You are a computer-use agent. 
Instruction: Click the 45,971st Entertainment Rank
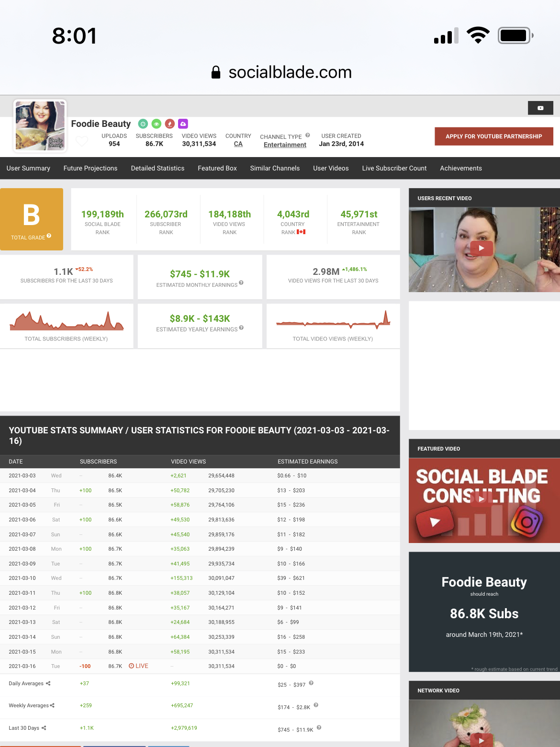(359, 215)
